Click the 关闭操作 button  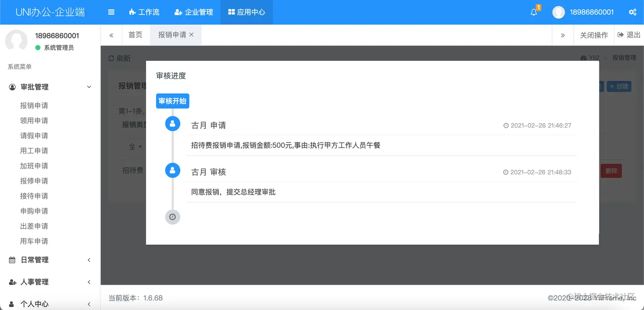[x=593, y=35]
